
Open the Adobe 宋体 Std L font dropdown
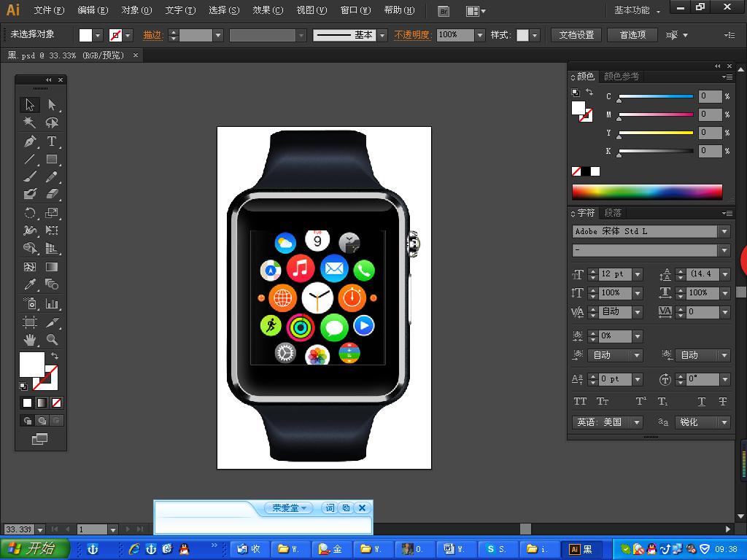[724, 231]
